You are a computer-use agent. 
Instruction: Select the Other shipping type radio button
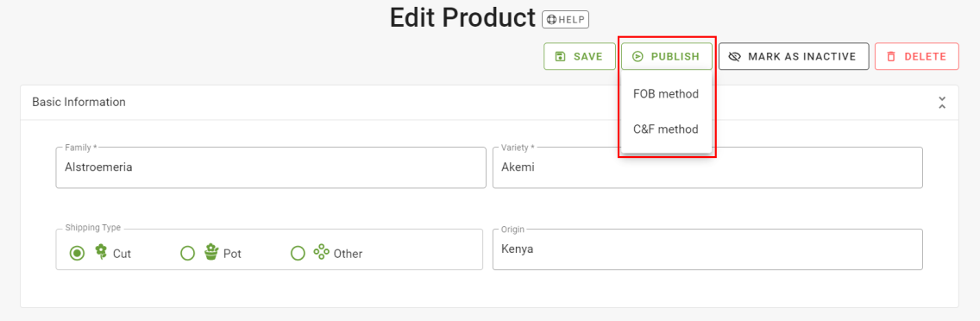point(298,254)
